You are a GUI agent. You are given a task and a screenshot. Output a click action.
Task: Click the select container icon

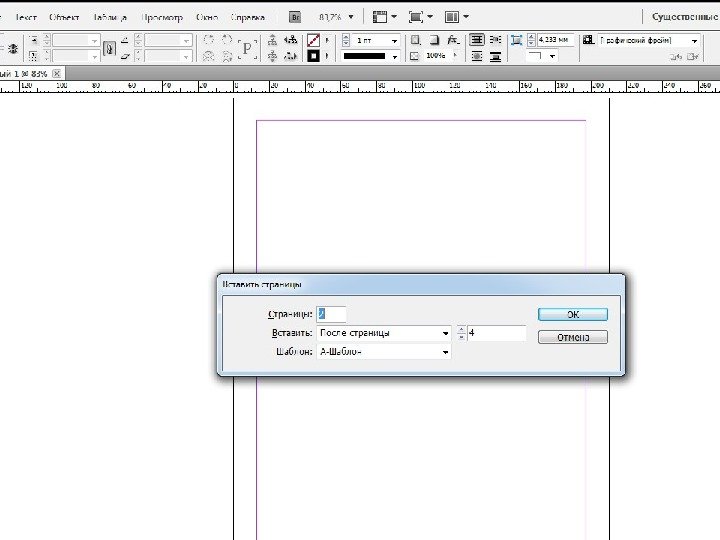(x=272, y=40)
